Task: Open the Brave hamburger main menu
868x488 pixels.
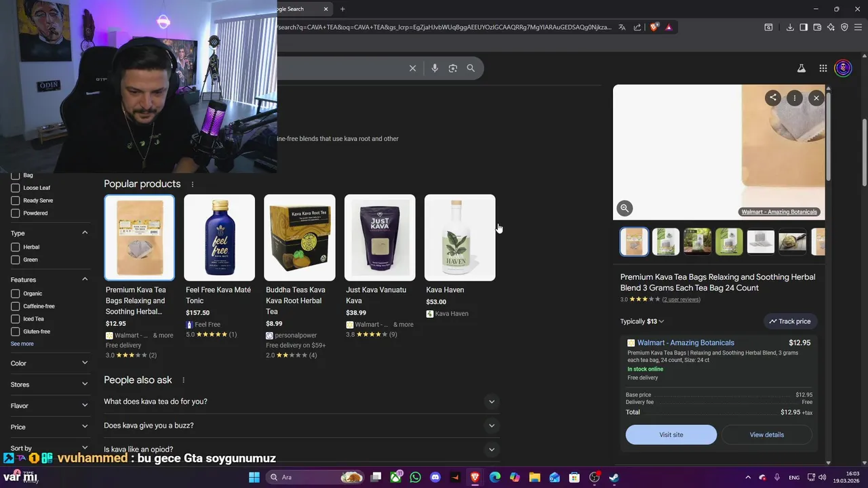Action: 858,28
